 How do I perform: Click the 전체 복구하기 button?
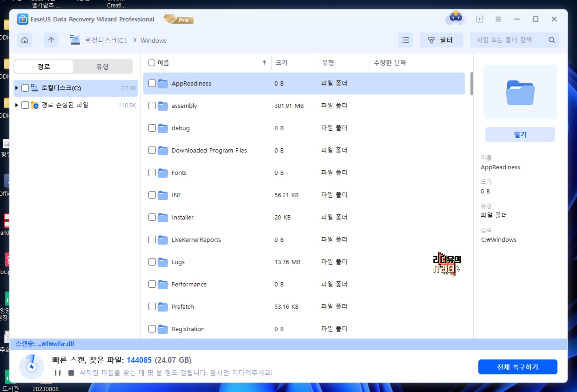point(517,367)
